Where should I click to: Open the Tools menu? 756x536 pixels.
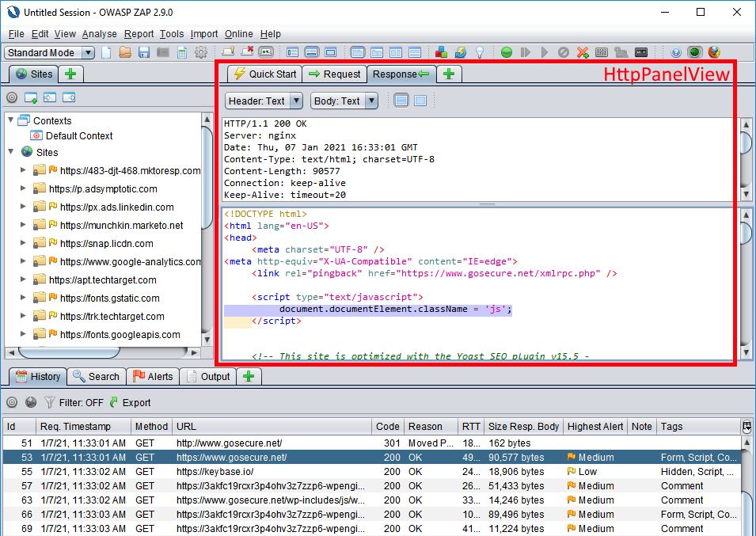click(172, 34)
